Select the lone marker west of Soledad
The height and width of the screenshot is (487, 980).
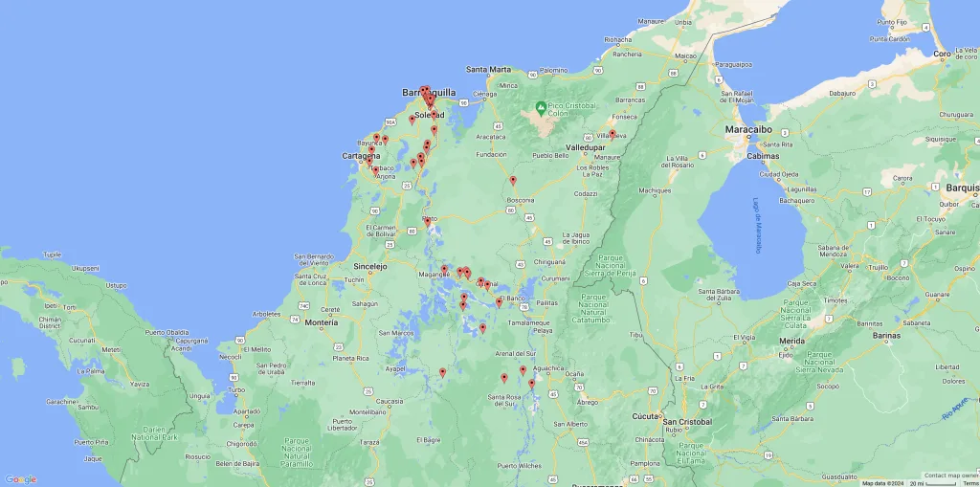click(412, 120)
